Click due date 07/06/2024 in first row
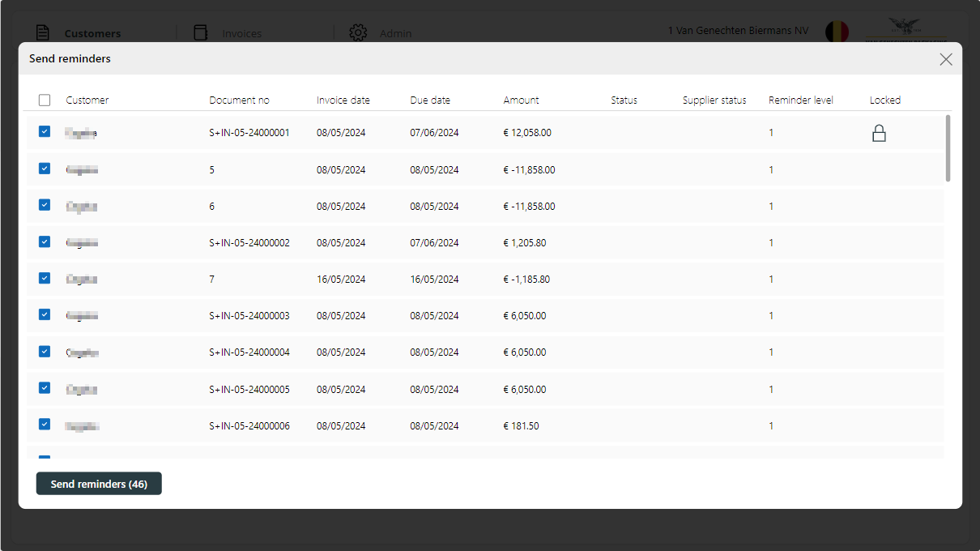Viewport: 980px width, 551px height. 434,133
